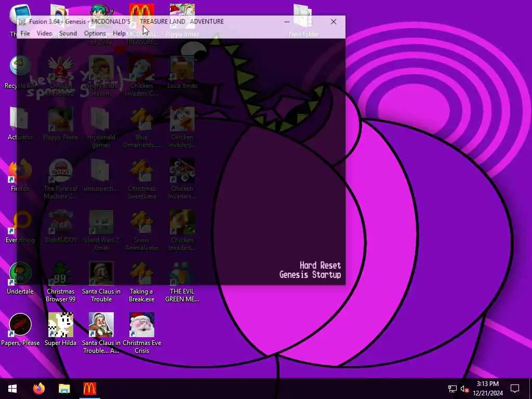Viewport: 532px width, 399px height.
Task: Open the Windows Start menu
Action: (12, 389)
